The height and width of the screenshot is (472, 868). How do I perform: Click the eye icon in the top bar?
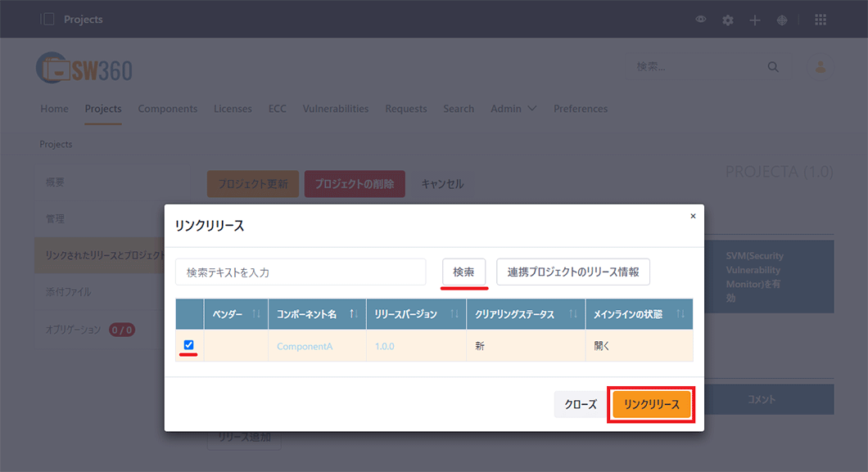click(x=700, y=19)
